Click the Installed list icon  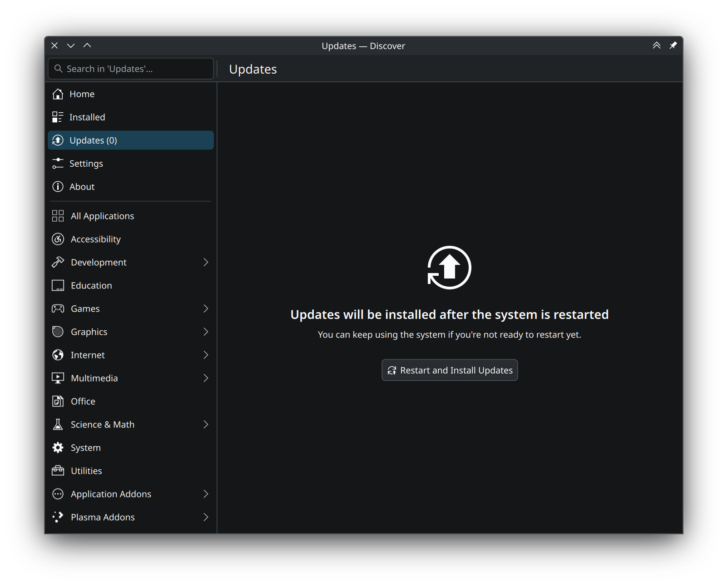pyautogui.click(x=58, y=117)
